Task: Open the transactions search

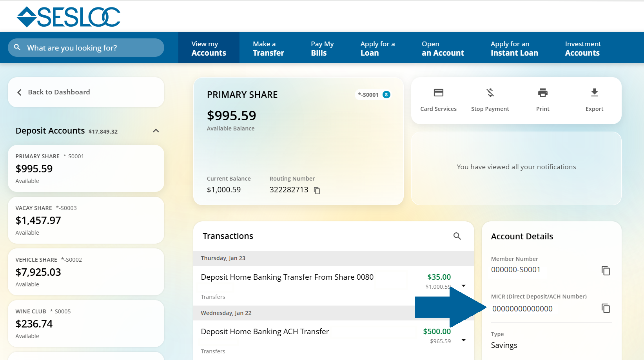Action: pyautogui.click(x=457, y=236)
